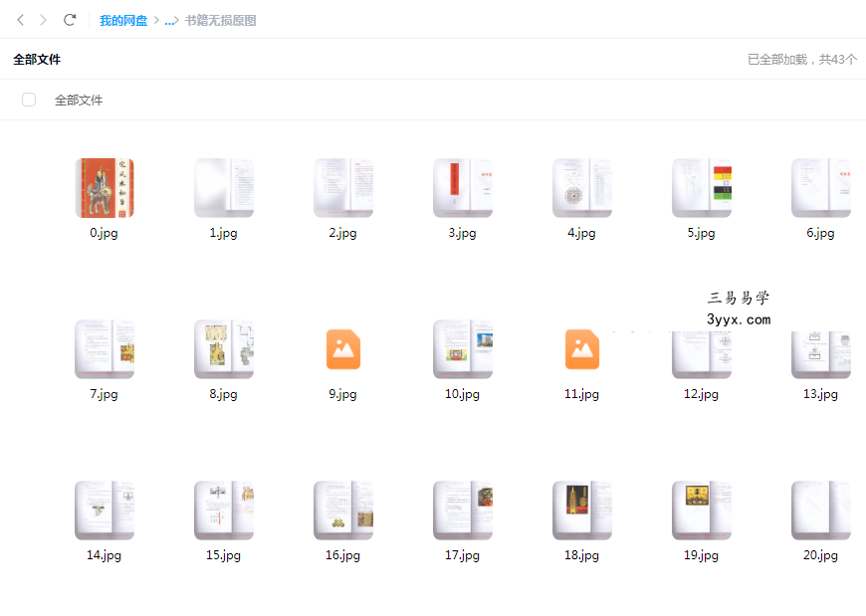Go back with the left arrow
The image size is (866, 616).
point(21,21)
